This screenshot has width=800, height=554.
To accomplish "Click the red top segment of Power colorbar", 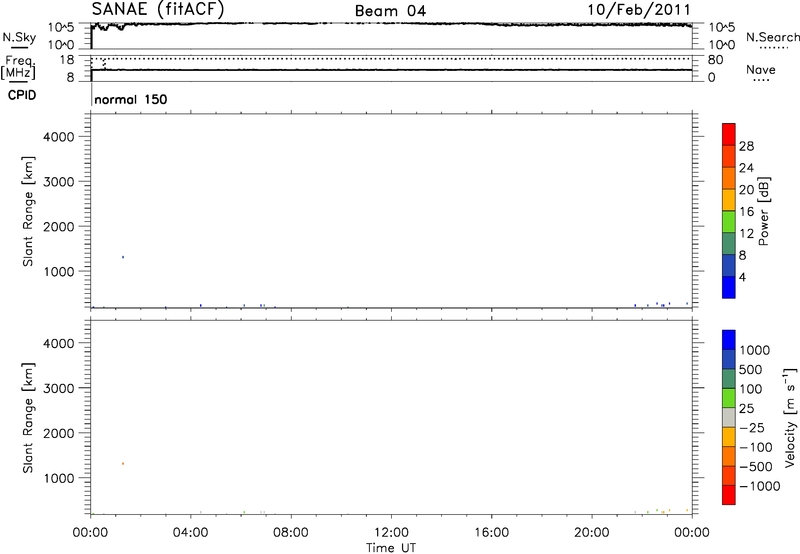I will pos(729,134).
